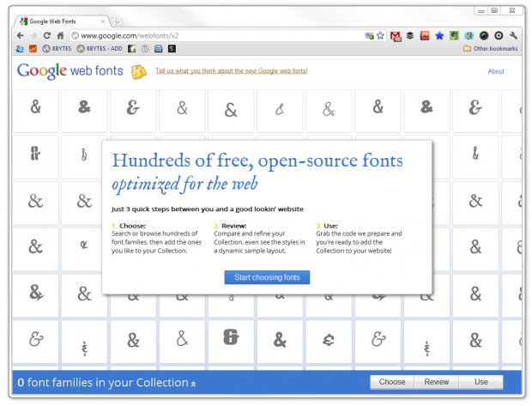Switch to the Use step button
Image resolution: width=532 pixels, height=406 pixels.
481,382
